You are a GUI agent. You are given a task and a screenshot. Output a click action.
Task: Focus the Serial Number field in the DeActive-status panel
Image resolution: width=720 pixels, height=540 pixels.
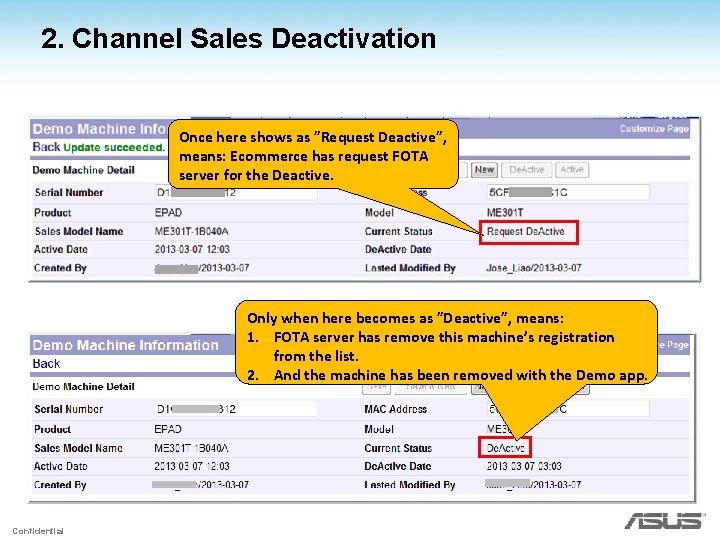[236, 409]
